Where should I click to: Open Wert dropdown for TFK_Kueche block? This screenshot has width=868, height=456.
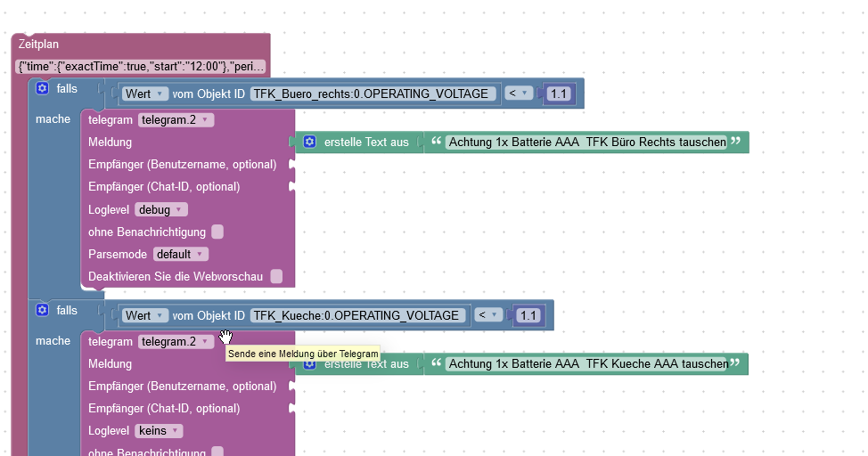click(x=145, y=315)
